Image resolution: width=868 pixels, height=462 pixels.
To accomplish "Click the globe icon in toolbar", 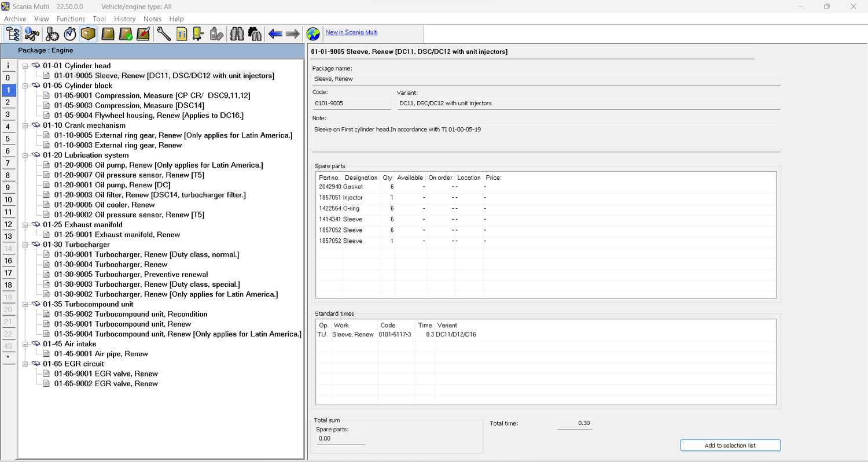I will point(313,34).
